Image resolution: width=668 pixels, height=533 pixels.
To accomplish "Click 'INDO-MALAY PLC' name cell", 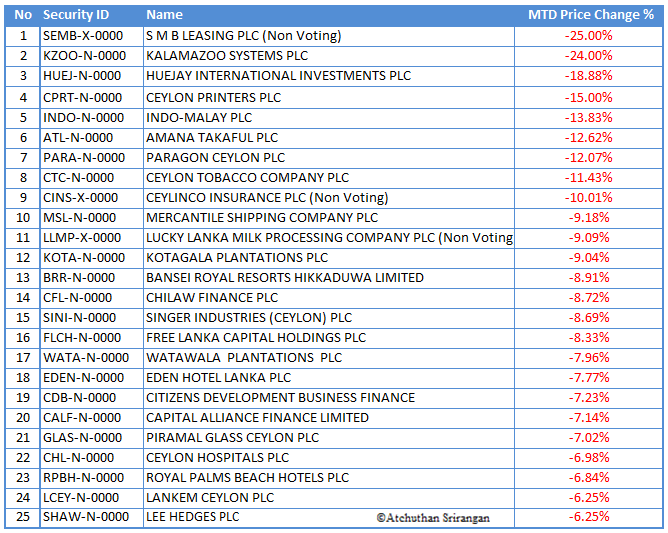I will point(199,118).
